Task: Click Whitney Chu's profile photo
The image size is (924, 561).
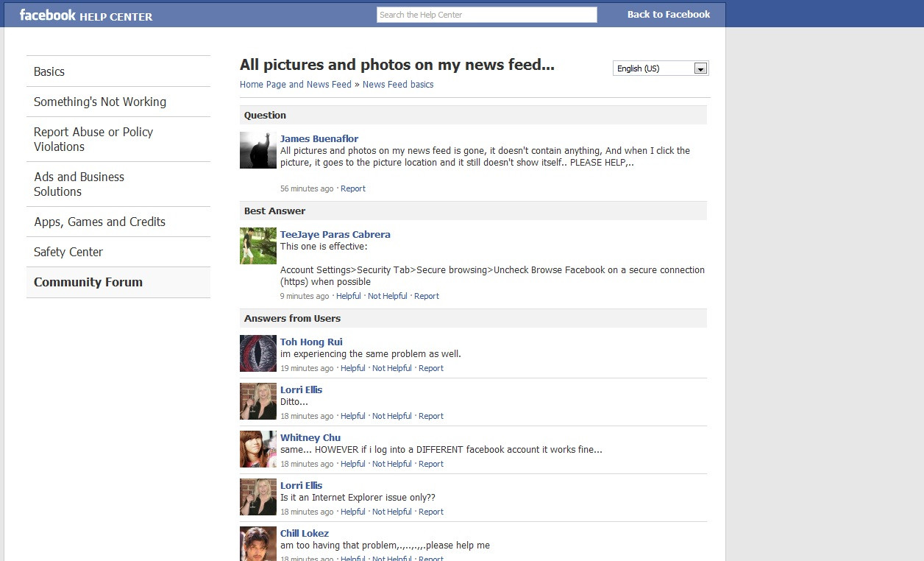Action: tap(257, 449)
